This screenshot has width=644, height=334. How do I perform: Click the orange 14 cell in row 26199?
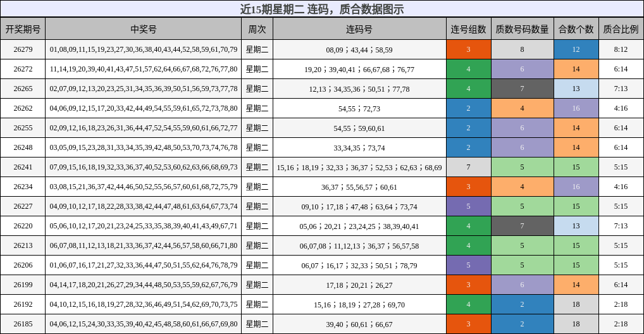tap(576, 285)
